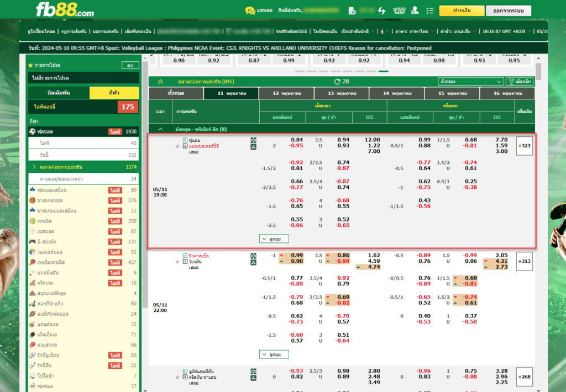
Task: Click the American football icon
Action: pyautogui.click(x=33, y=314)
